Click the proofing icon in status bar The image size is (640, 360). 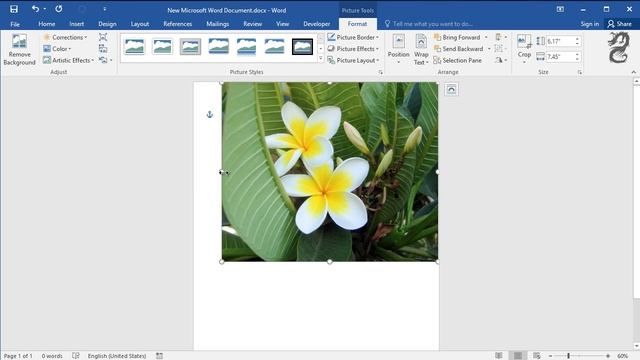coord(76,356)
